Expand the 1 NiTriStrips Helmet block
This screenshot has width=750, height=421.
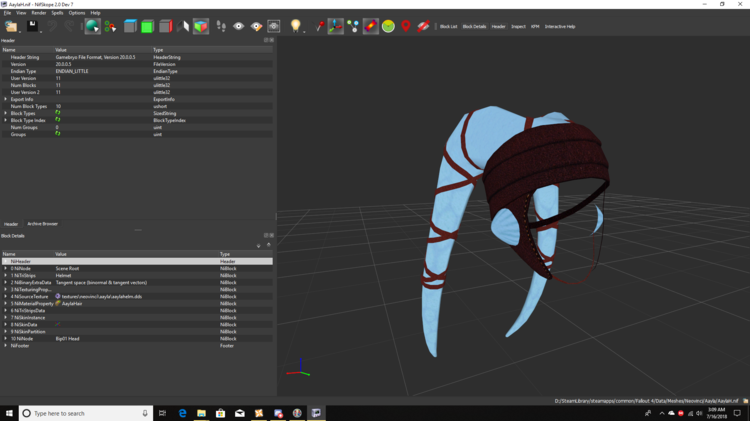click(6, 276)
